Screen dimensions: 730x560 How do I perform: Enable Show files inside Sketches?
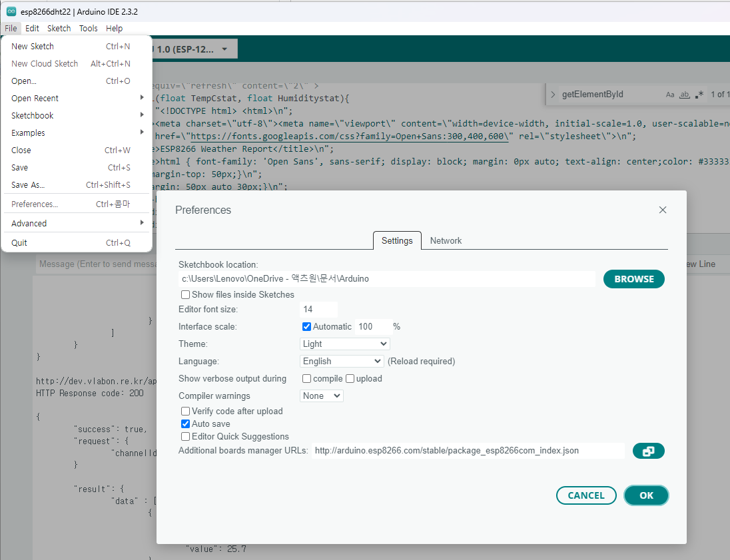(x=185, y=295)
